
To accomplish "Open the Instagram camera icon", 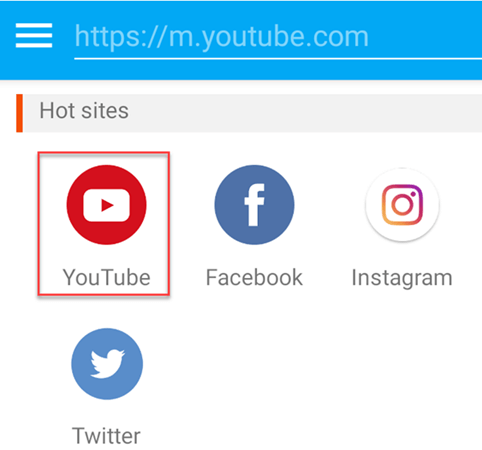I will coord(402,205).
